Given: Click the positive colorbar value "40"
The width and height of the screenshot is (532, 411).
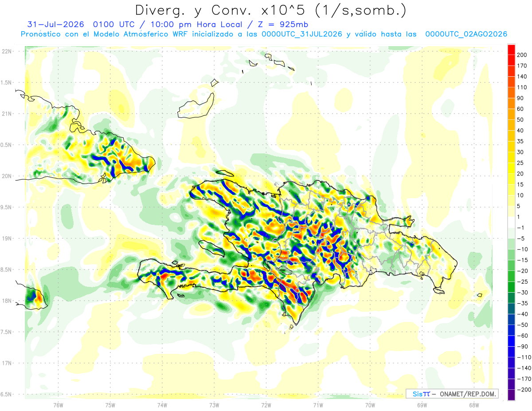Looking at the screenshot, I should [x=520, y=130].
